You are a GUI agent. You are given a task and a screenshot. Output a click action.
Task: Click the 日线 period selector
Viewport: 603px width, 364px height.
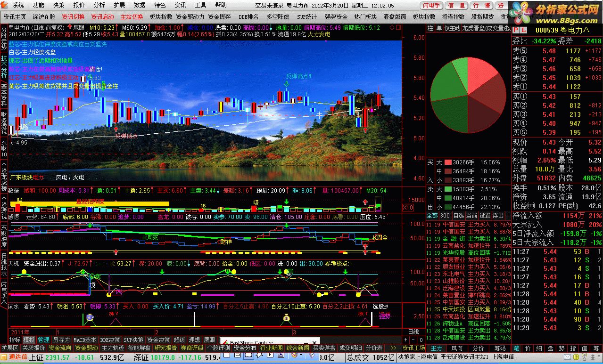click(x=413, y=332)
